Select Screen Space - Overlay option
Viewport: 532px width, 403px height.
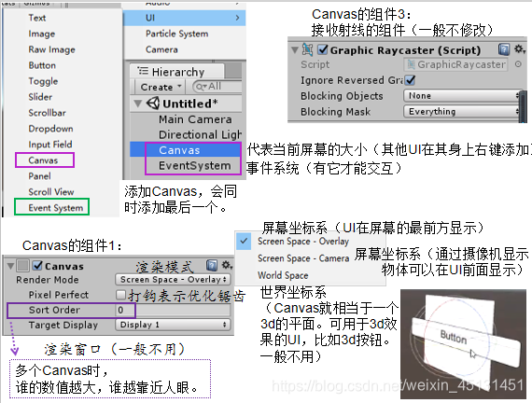click(x=303, y=242)
